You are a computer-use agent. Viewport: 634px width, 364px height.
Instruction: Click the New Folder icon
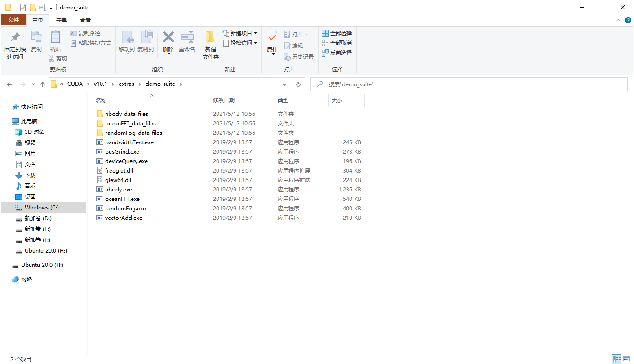[x=210, y=37]
